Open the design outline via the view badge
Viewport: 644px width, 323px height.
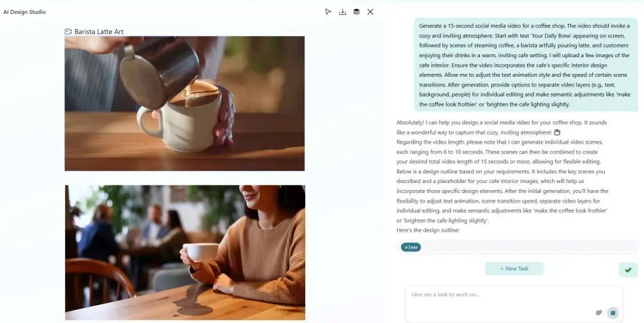[x=411, y=247]
